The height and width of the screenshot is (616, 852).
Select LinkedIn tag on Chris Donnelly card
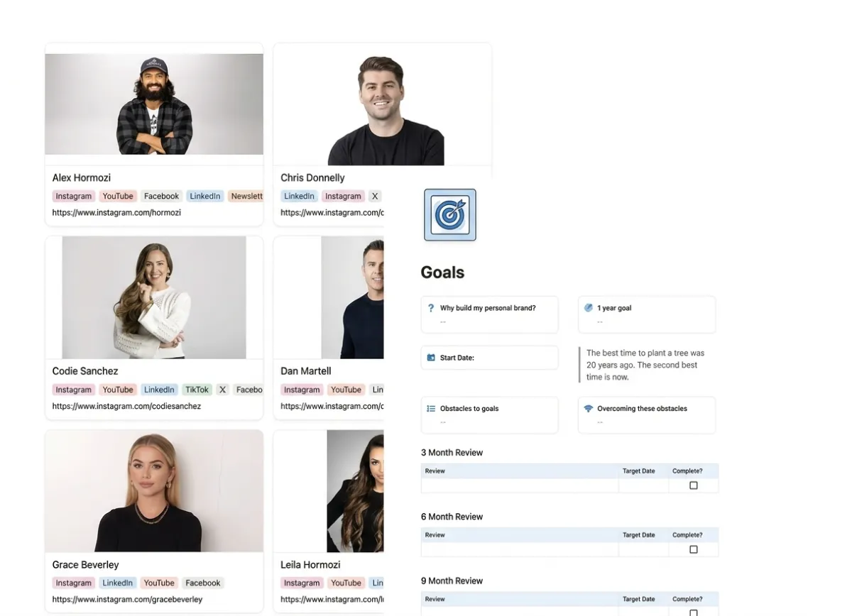click(x=299, y=196)
